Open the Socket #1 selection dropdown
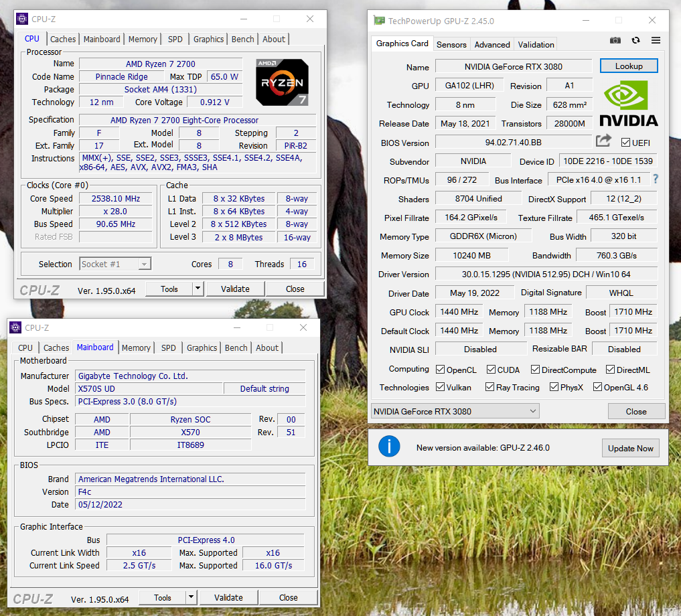681x616 pixels. [x=144, y=264]
